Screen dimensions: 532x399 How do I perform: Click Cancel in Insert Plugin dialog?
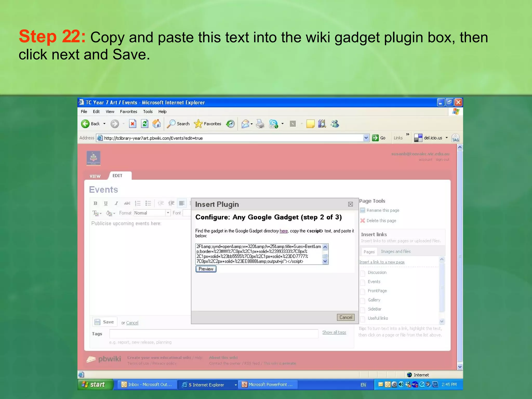pyautogui.click(x=346, y=317)
